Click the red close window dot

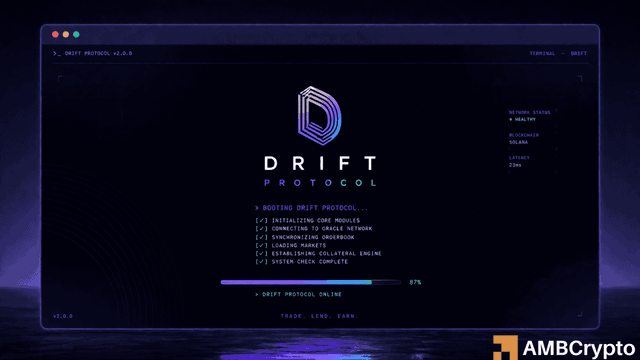[55, 34]
